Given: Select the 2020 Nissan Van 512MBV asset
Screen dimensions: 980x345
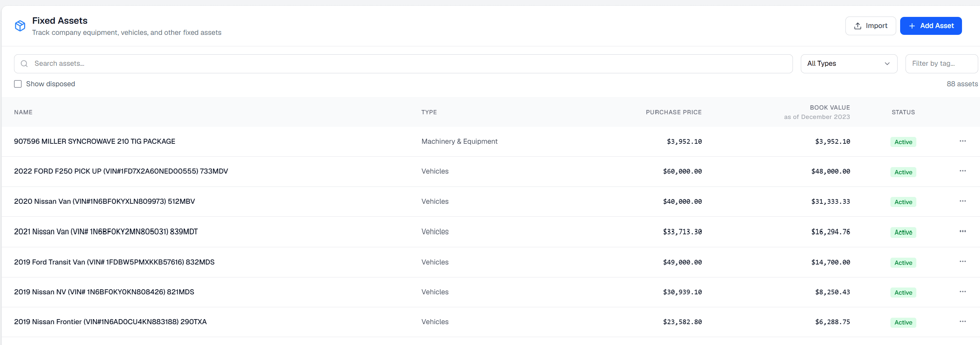Looking at the screenshot, I should click(105, 201).
